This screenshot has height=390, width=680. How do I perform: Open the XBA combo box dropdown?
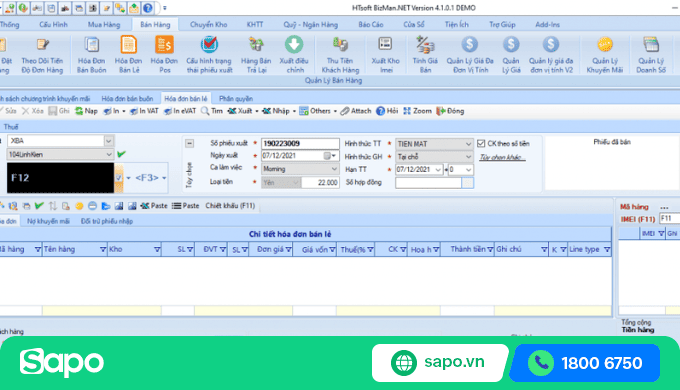tap(109, 141)
